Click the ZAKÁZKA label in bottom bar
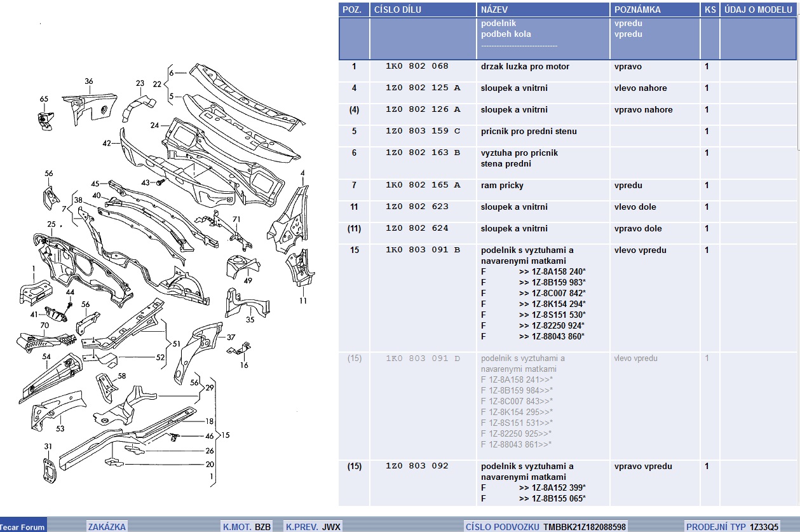This screenshot has height=532, width=800. [x=107, y=527]
